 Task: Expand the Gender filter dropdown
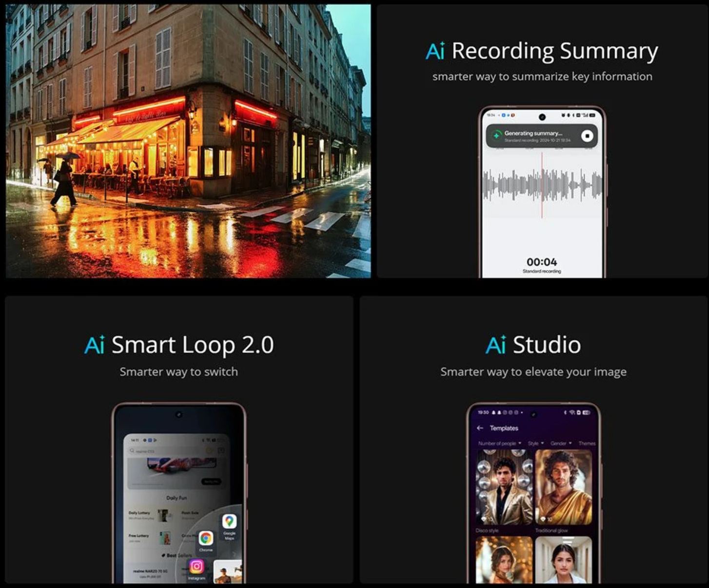pyautogui.click(x=560, y=443)
